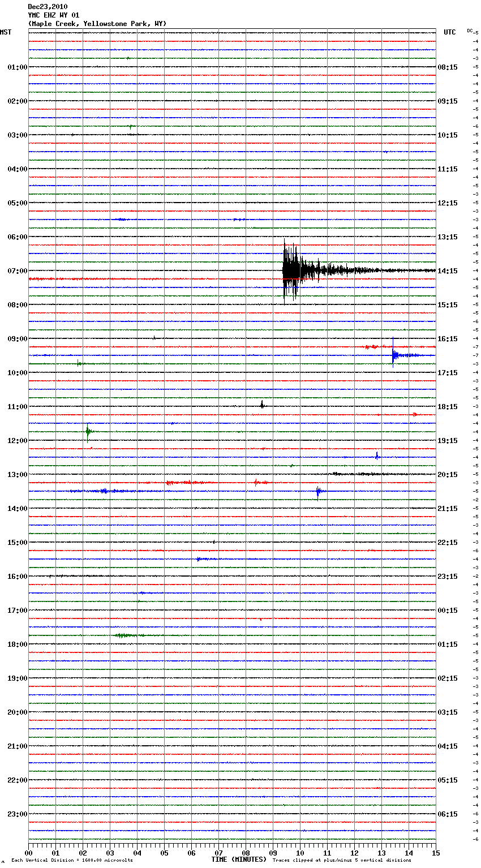Select the 23:00 MST hour label

17,814
